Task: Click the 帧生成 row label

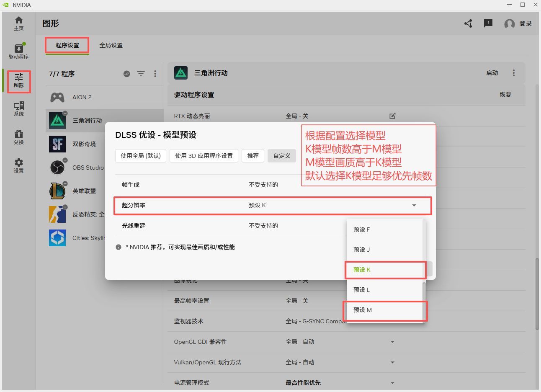Action: 131,185
